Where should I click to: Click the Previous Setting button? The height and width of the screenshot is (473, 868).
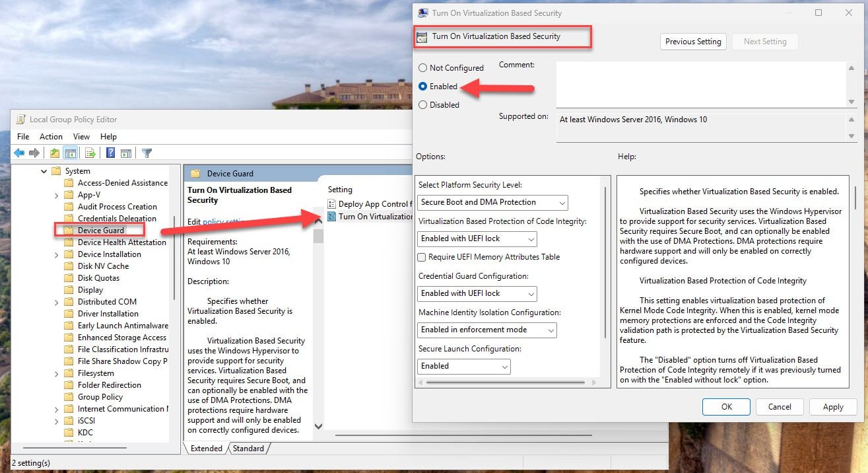(x=692, y=41)
